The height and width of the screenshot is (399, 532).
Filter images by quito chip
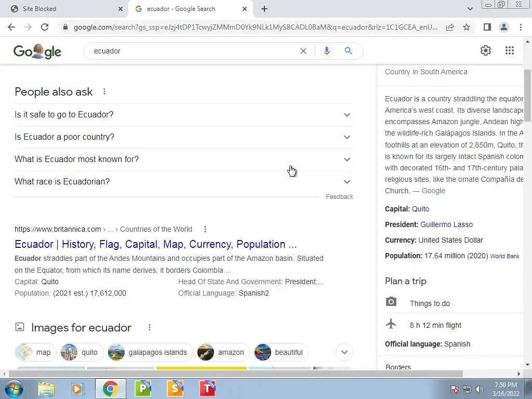click(x=82, y=352)
